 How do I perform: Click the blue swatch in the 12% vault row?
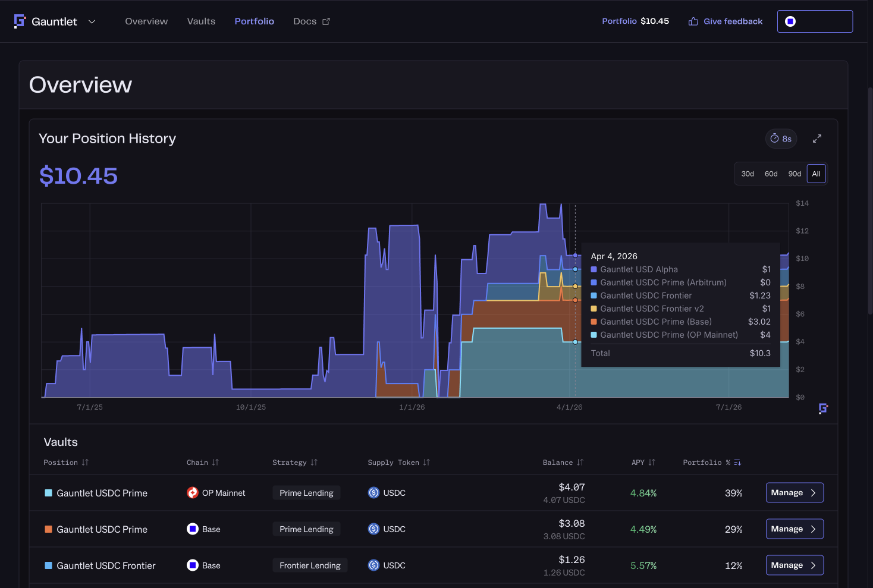49,565
